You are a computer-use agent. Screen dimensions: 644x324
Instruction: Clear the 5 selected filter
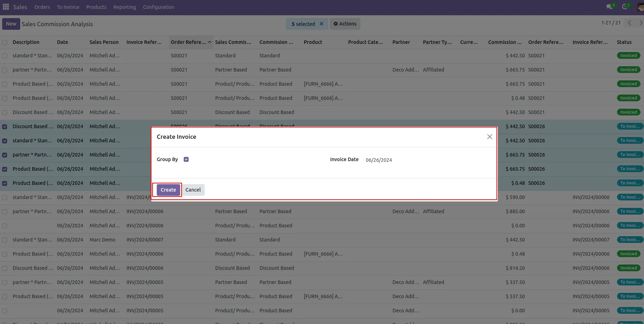coord(321,24)
